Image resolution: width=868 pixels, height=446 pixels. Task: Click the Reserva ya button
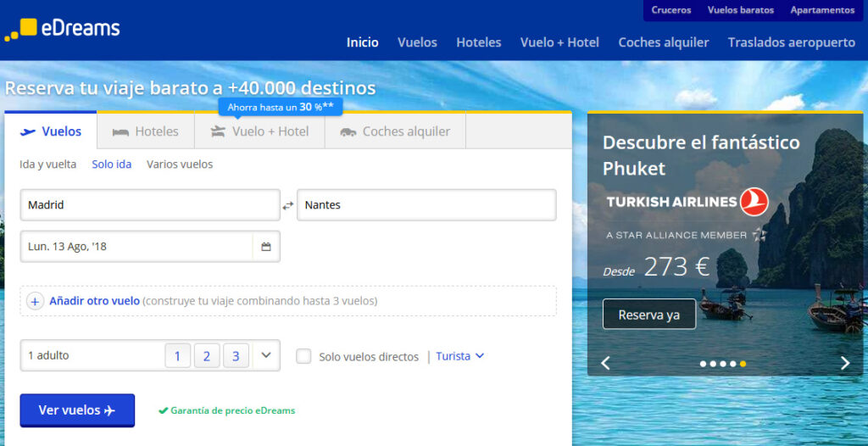click(648, 315)
